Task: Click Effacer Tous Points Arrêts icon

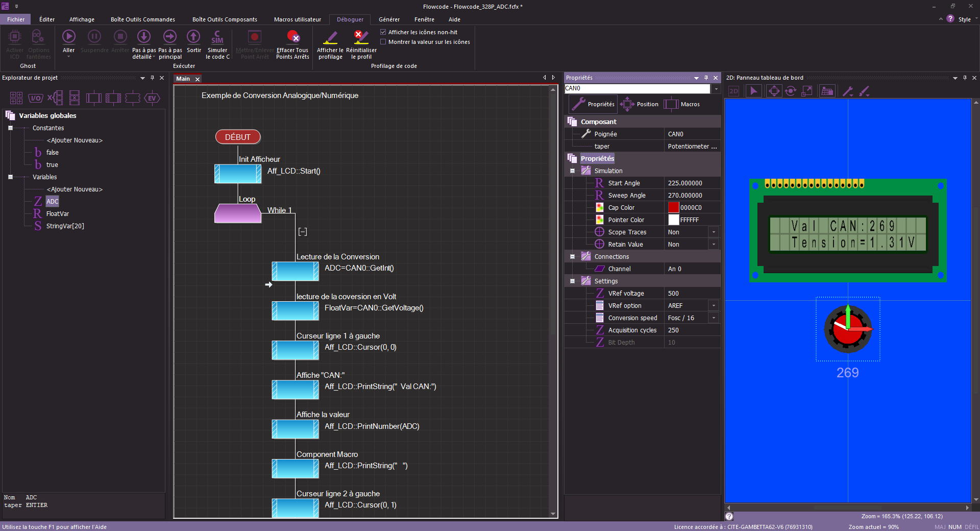Action: coord(292,37)
